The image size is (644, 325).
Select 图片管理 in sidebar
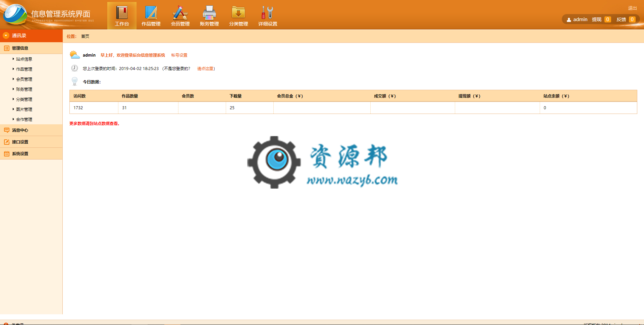click(24, 110)
